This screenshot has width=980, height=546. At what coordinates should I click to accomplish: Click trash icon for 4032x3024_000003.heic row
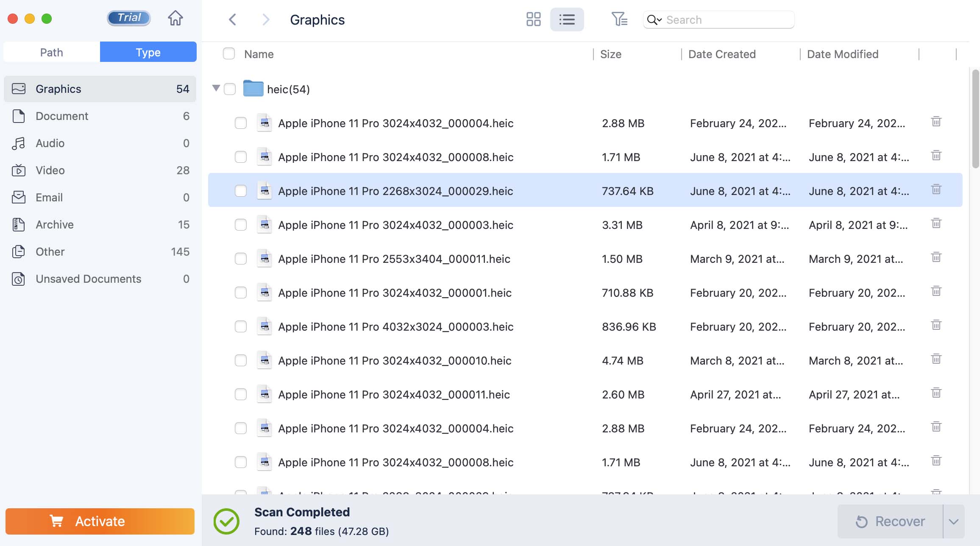click(x=936, y=325)
